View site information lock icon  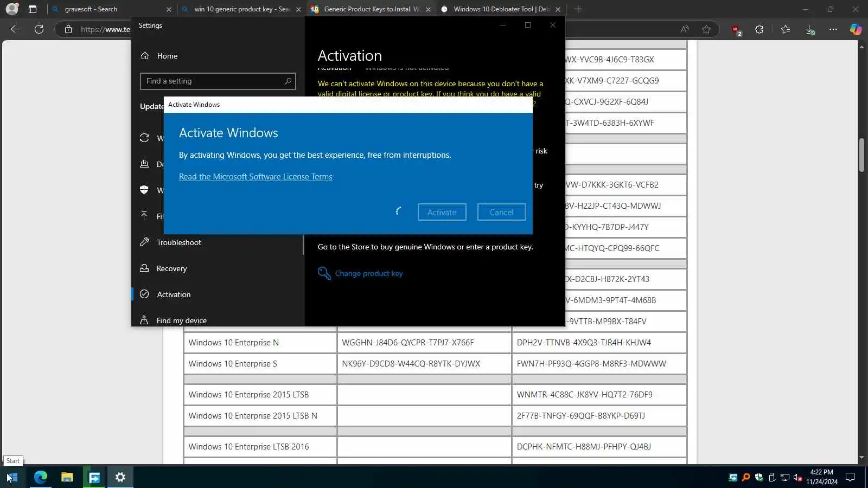click(x=68, y=29)
